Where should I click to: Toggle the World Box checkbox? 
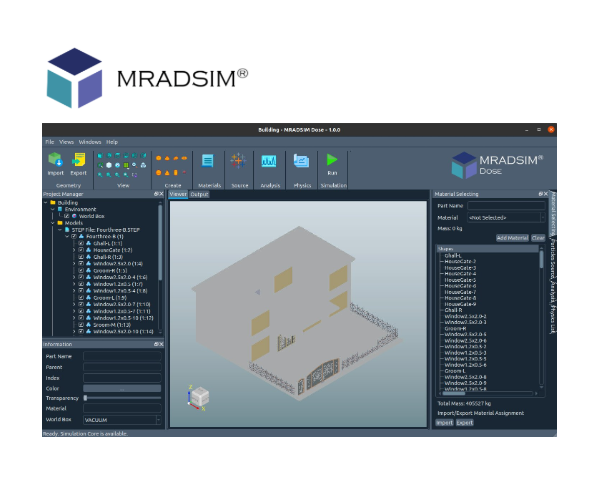click(x=67, y=216)
